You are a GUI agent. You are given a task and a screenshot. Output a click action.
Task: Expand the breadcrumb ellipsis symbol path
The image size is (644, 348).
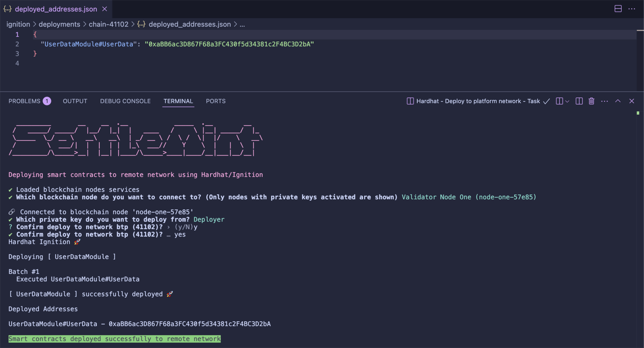(242, 24)
